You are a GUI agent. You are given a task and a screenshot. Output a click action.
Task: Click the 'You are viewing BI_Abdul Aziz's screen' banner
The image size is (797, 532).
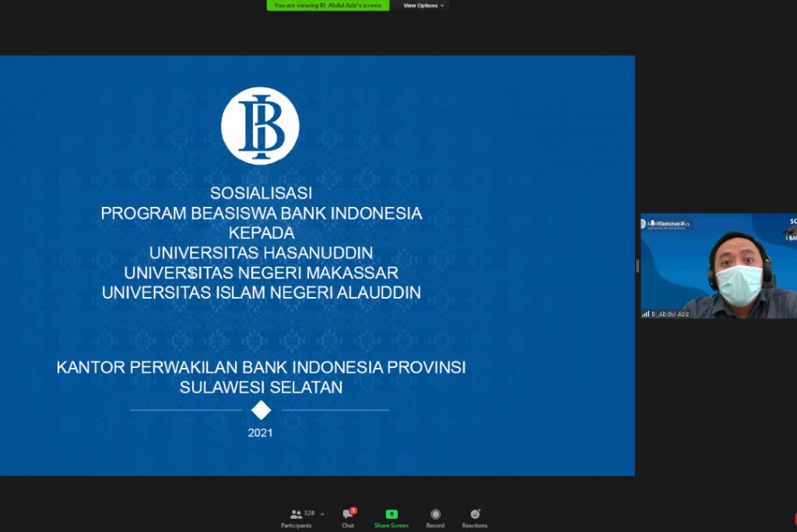pyautogui.click(x=329, y=5)
